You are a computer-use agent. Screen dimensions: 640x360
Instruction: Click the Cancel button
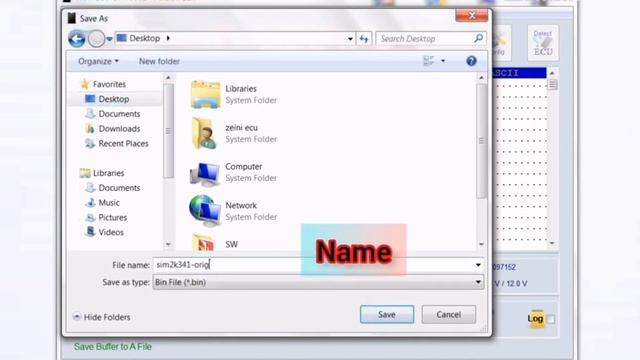tap(449, 315)
